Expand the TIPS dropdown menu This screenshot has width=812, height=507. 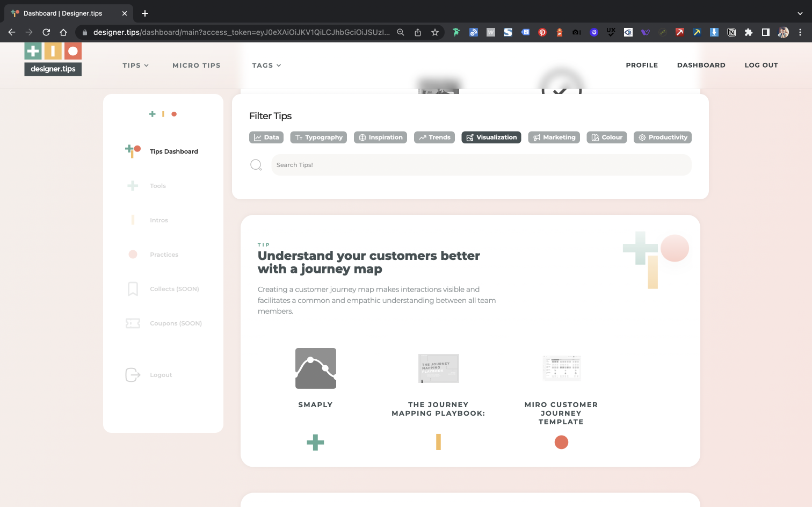coord(135,65)
